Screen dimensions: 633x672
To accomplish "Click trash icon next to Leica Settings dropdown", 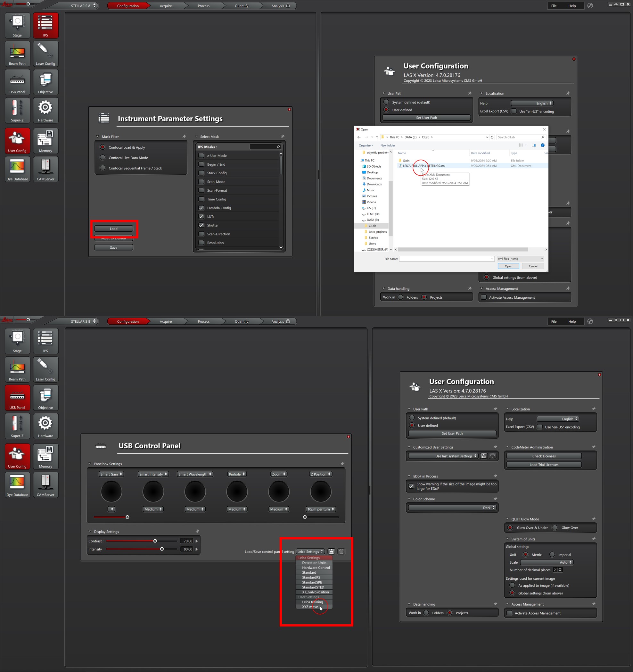I will pyautogui.click(x=341, y=551).
